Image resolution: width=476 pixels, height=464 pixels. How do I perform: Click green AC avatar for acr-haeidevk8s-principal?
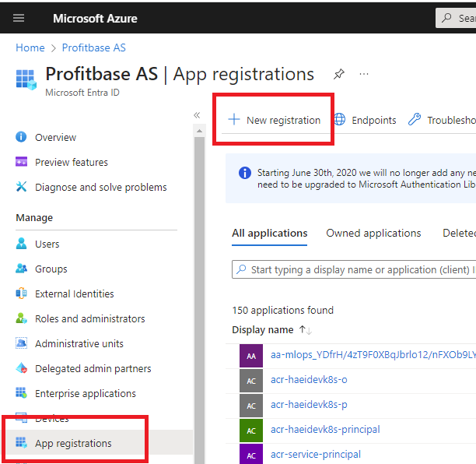click(x=251, y=431)
